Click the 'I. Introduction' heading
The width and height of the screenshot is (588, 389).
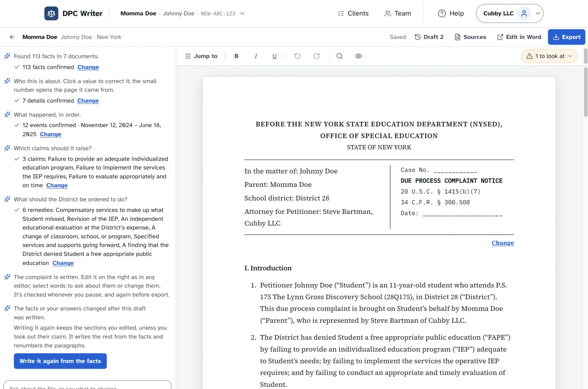pos(268,268)
